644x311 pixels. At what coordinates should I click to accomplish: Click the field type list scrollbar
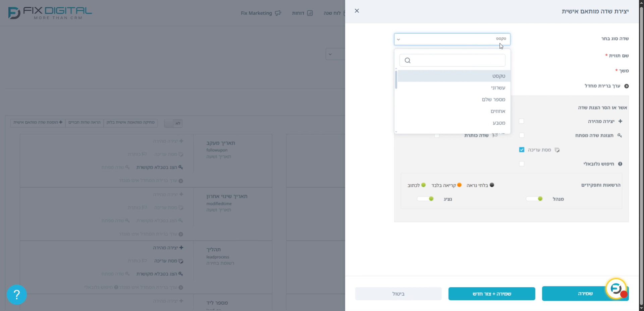(396, 80)
